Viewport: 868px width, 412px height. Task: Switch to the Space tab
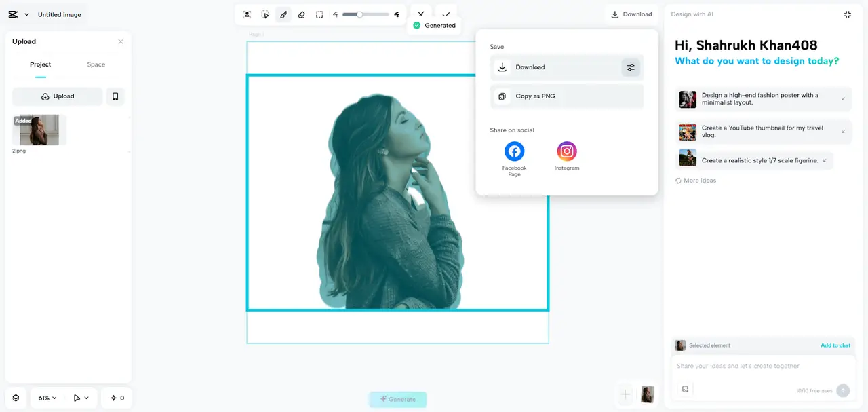pos(96,64)
